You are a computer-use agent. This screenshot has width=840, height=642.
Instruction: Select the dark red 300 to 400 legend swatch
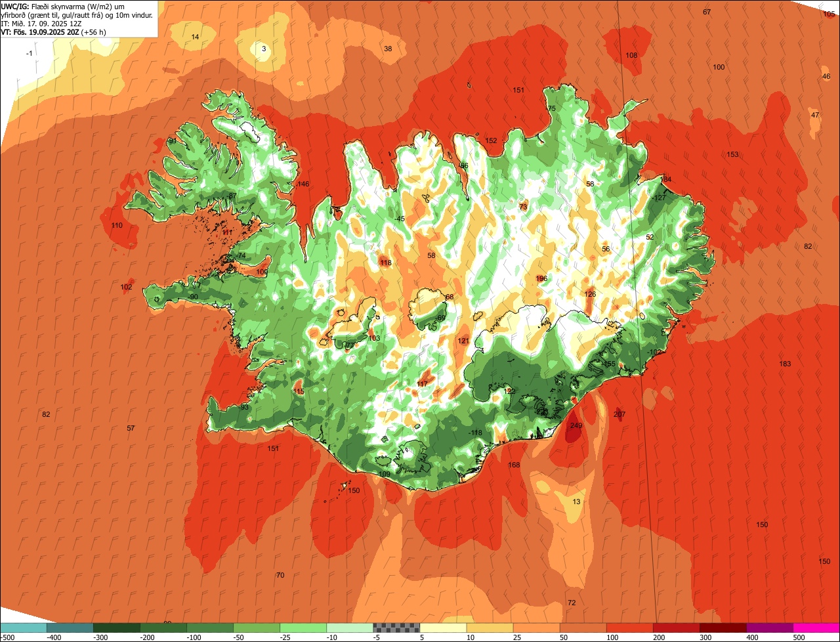[723, 628]
